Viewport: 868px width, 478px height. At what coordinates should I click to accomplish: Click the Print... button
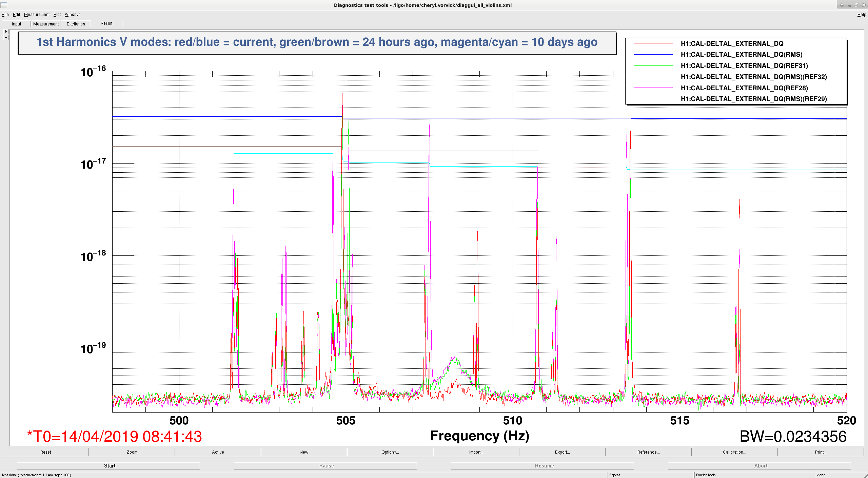821,452
